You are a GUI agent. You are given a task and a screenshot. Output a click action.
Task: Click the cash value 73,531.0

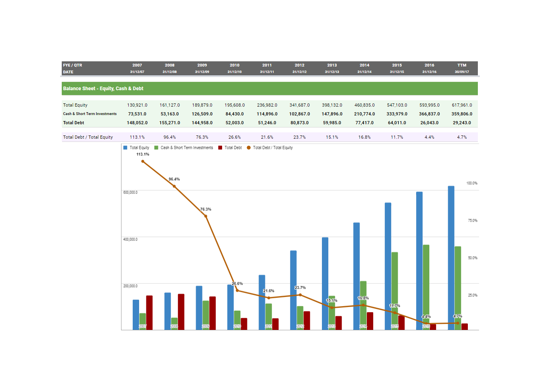(137, 114)
